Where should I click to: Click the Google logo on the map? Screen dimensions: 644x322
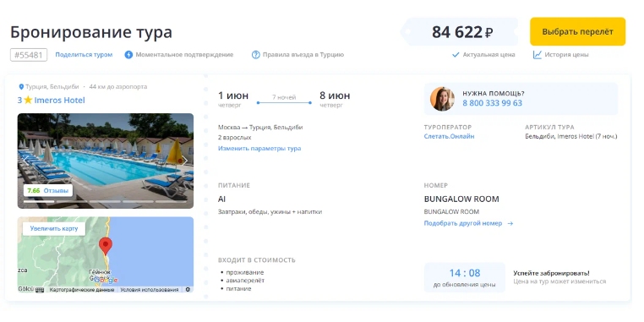(x=106, y=280)
